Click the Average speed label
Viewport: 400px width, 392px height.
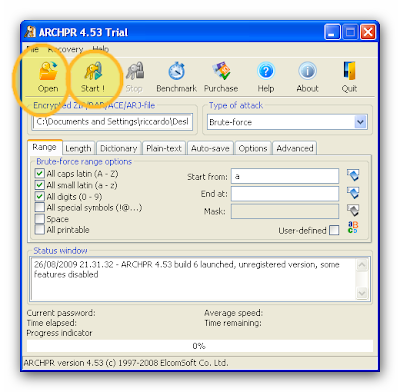click(x=233, y=313)
